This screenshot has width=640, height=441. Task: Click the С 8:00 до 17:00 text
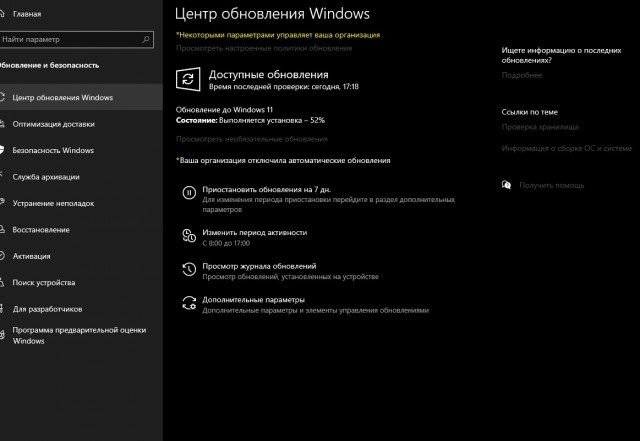[x=226, y=243]
